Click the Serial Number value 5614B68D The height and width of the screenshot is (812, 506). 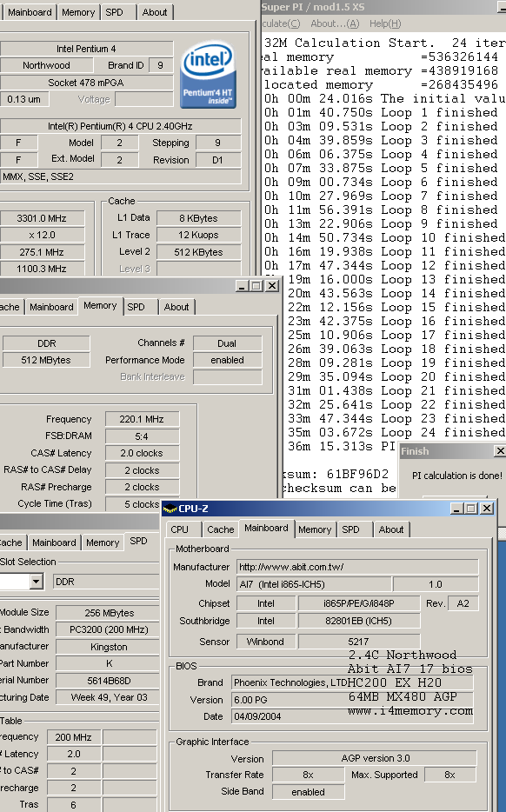coord(110,681)
